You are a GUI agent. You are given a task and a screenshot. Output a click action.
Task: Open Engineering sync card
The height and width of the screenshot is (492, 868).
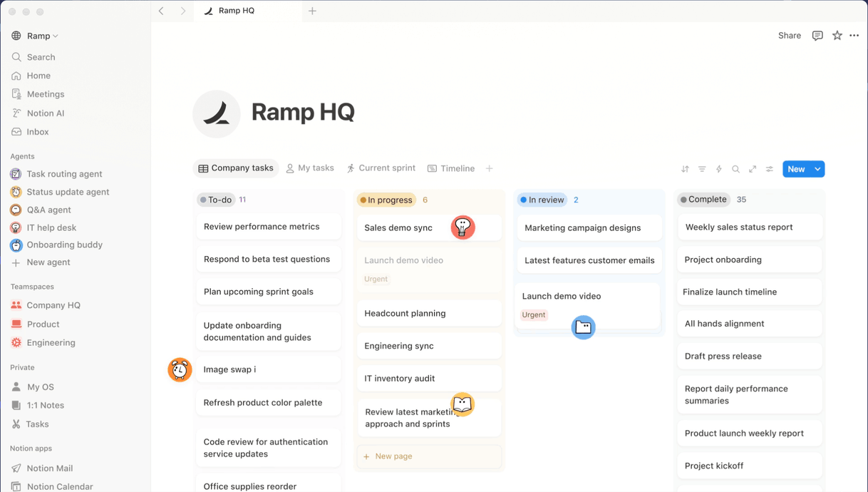(x=429, y=346)
